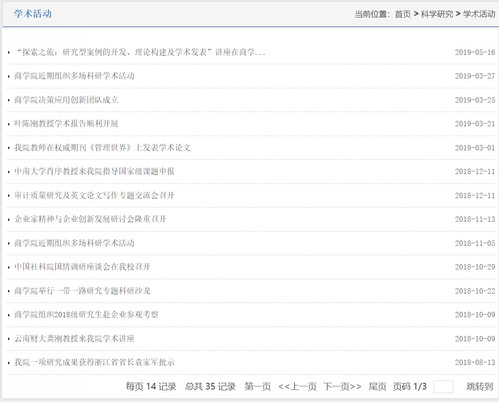Click <<上一页 pagination link
The height and width of the screenshot is (402, 499).
coord(297,386)
